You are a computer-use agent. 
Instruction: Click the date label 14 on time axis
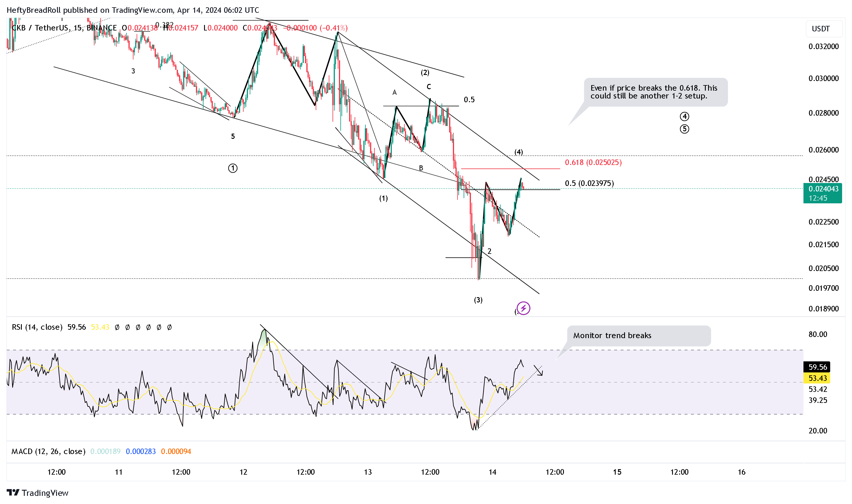(492, 472)
